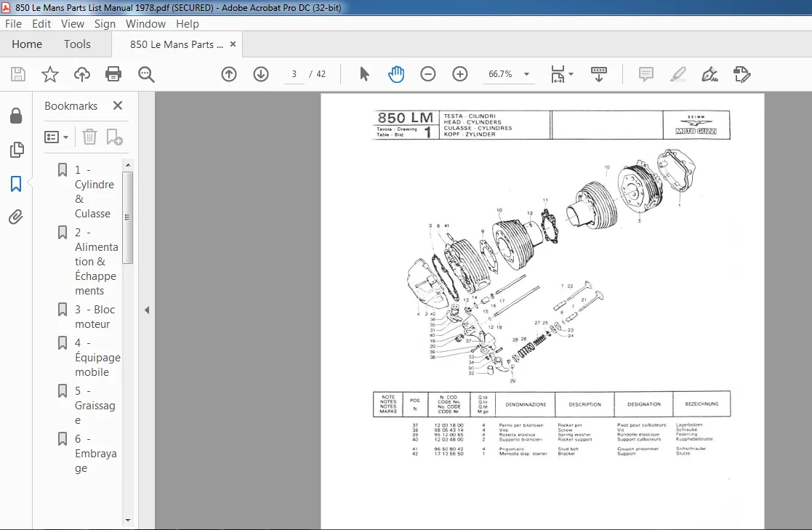Screen dimensions: 812x530
Task: Open bookmark 2 - Alimentation & Échappements
Action: (97, 262)
